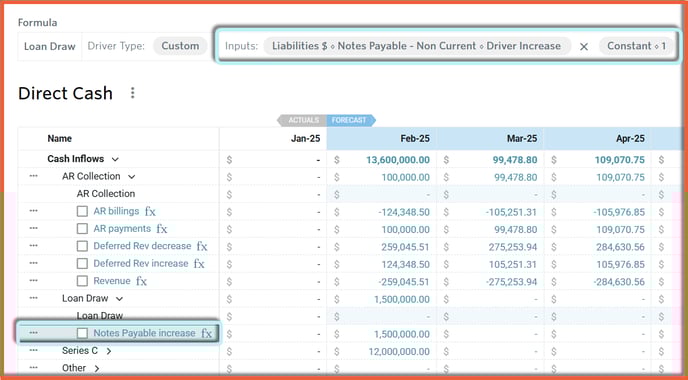The width and height of the screenshot is (688, 380).
Task: Check the Deferred Rev decrease checkbox
Action: (82, 246)
